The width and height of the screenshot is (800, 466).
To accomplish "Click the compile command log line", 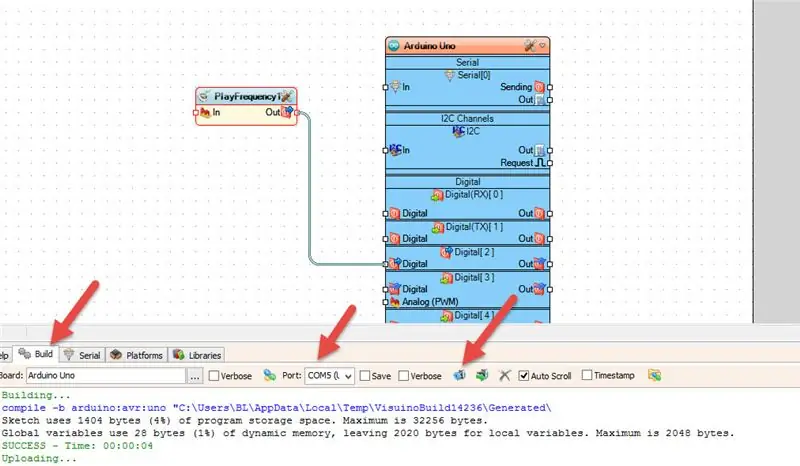I will tap(276, 408).
